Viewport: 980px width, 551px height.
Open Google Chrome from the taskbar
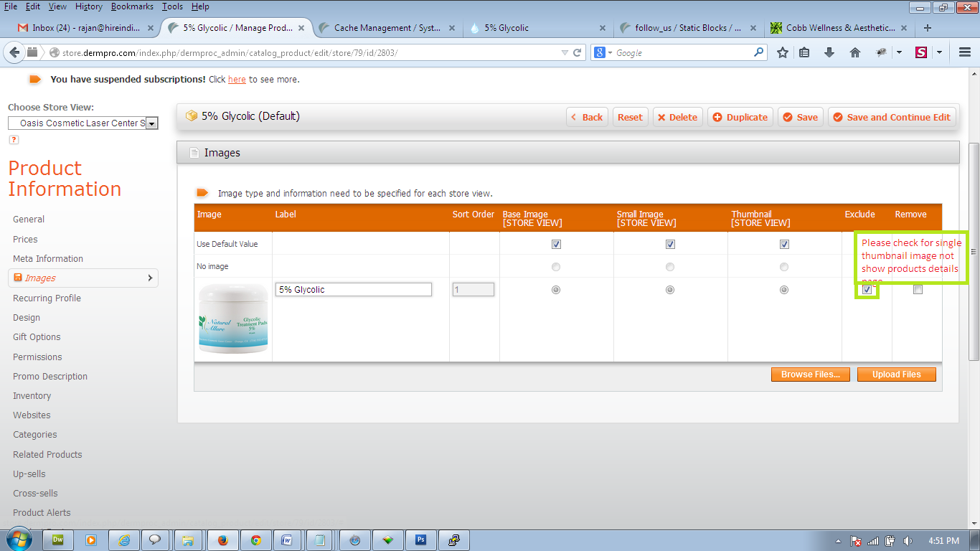pos(255,540)
